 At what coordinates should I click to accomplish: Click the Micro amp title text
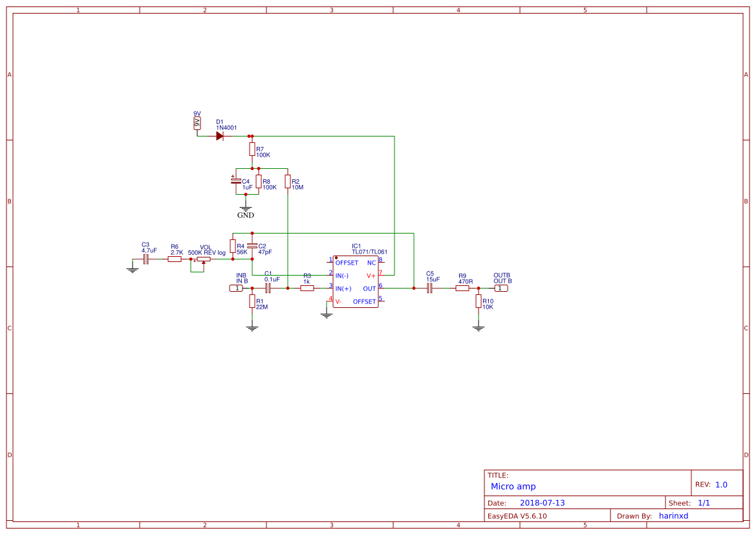pos(513,486)
